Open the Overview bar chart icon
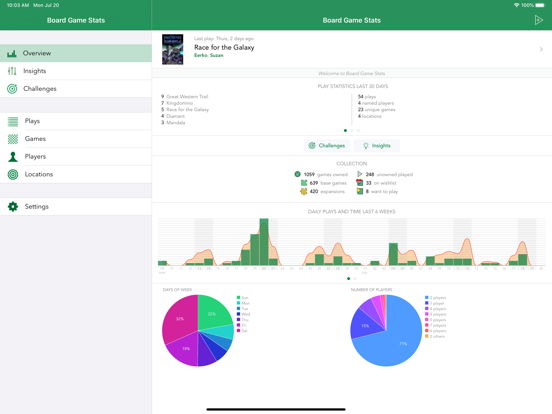Viewport: 552px width, 414px height. click(x=12, y=54)
